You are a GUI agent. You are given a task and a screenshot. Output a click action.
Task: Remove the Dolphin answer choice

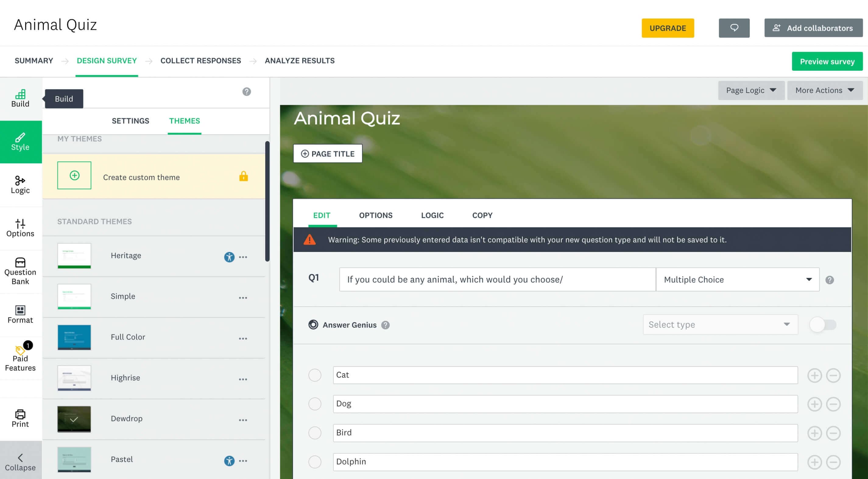[833, 462]
